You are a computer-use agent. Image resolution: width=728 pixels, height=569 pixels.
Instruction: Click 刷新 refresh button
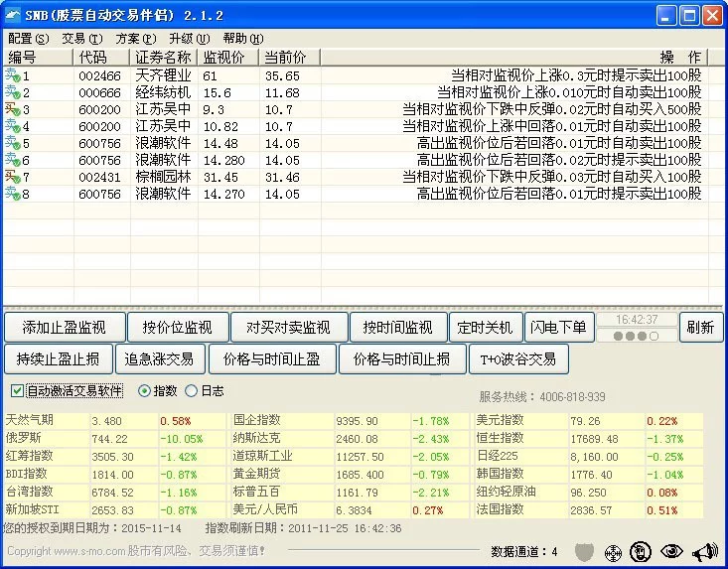(x=701, y=327)
